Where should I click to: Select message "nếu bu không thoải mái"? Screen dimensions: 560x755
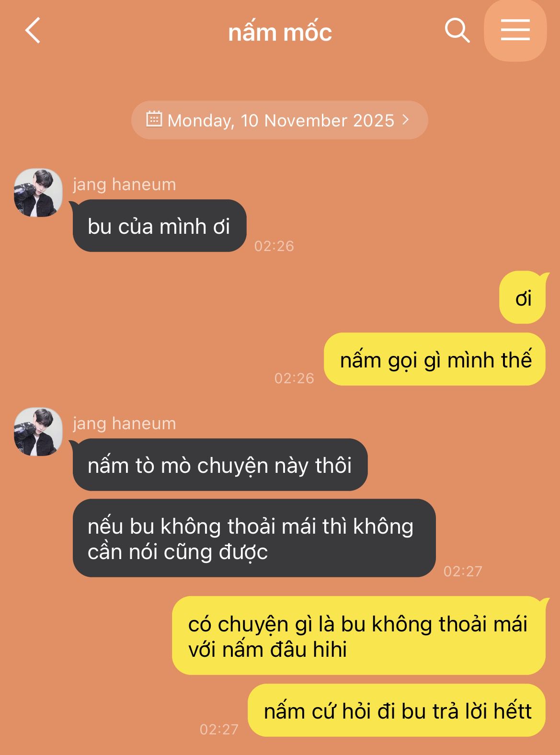(x=254, y=538)
